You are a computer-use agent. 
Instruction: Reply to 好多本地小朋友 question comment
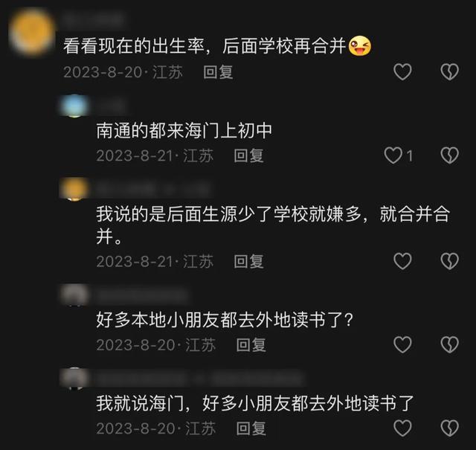coord(251,345)
